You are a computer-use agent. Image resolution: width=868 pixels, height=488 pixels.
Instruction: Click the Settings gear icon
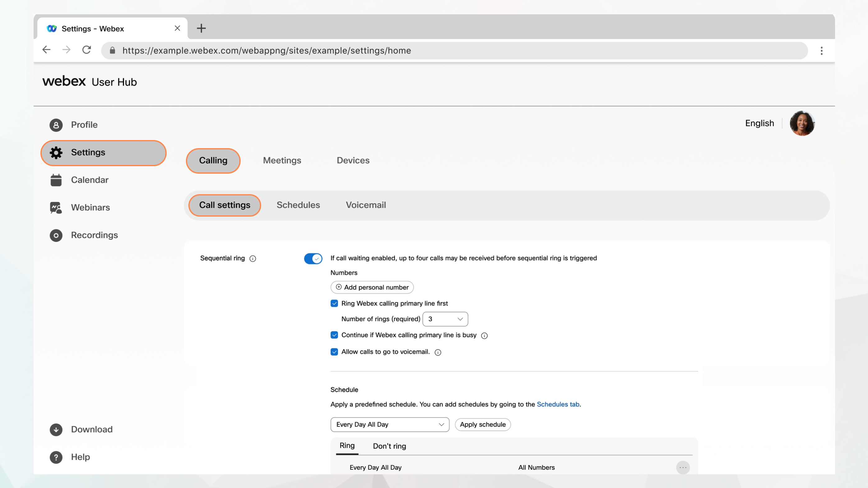click(55, 152)
